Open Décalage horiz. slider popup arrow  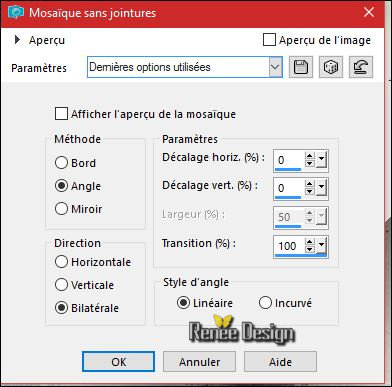(x=321, y=160)
